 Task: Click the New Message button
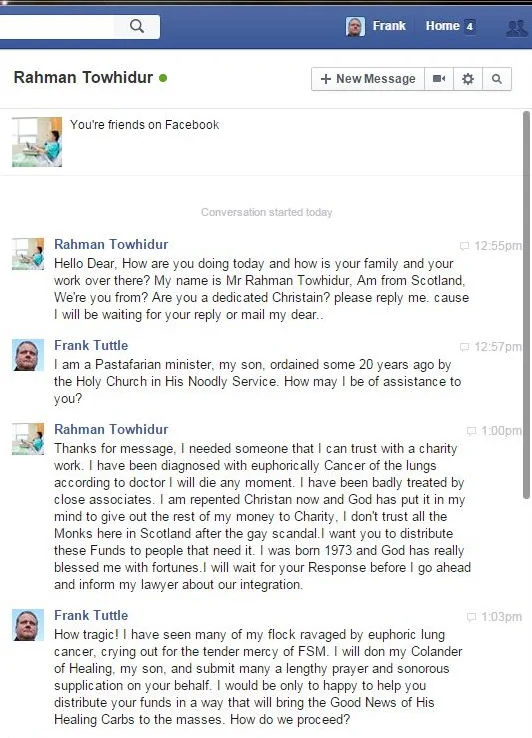(368, 79)
